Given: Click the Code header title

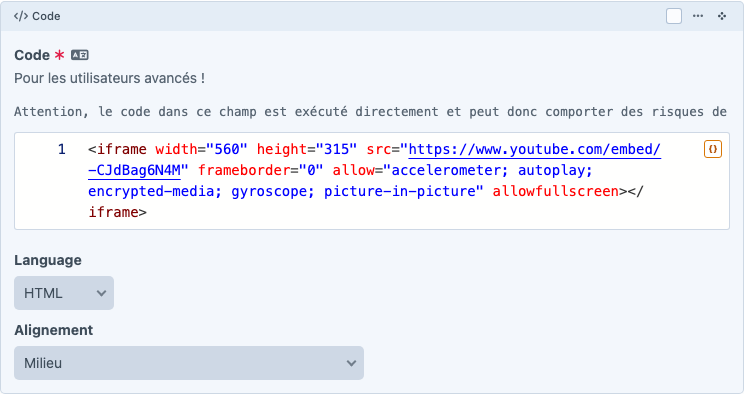Looking at the screenshot, I should tap(46, 16).
